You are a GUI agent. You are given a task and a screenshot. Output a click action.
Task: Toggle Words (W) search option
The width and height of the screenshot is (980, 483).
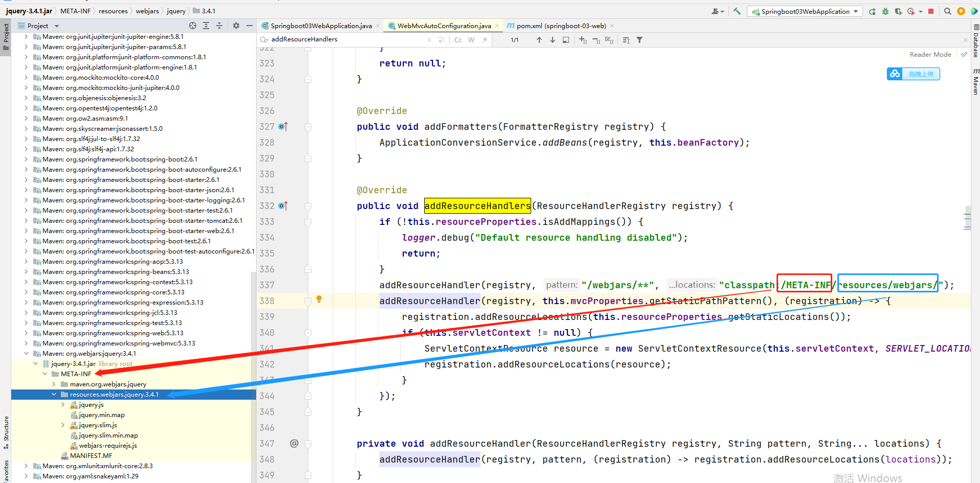(x=471, y=40)
